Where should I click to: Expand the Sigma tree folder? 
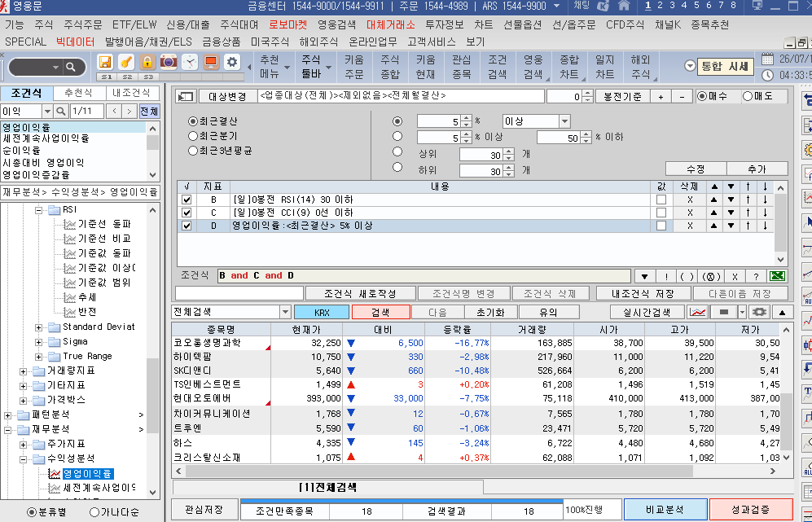(x=39, y=342)
